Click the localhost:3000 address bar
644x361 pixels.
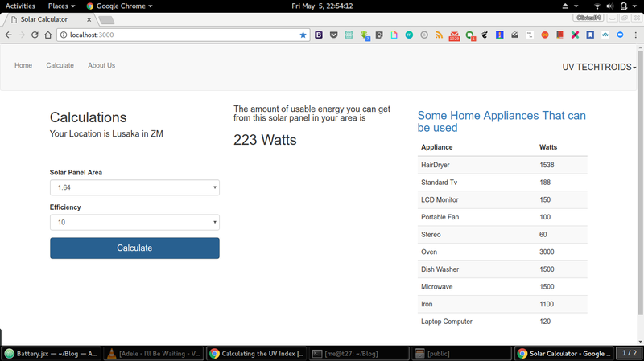177,35
